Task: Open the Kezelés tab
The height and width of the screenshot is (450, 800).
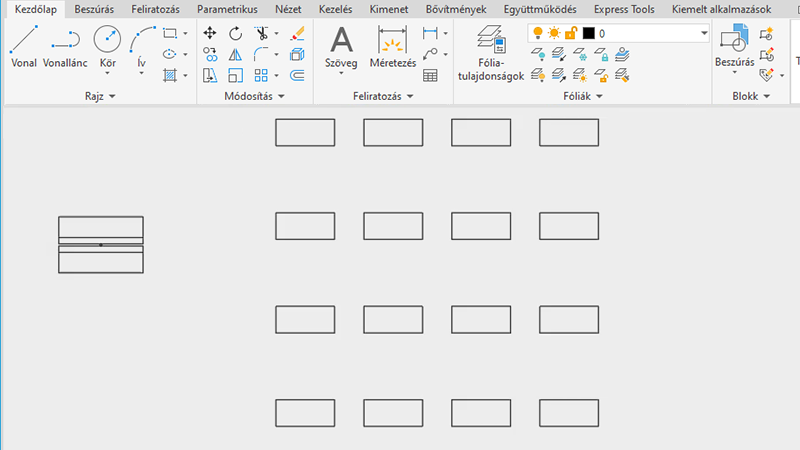Action: tap(335, 9)
